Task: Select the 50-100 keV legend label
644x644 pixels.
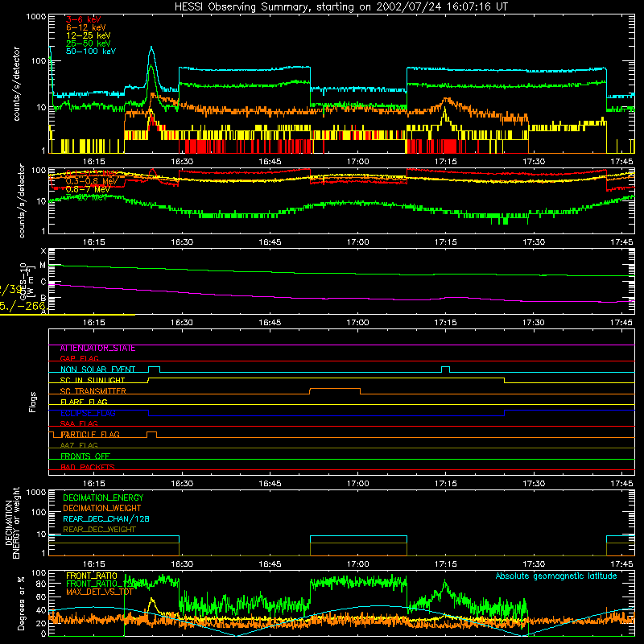Action: (x=91, y=52)
